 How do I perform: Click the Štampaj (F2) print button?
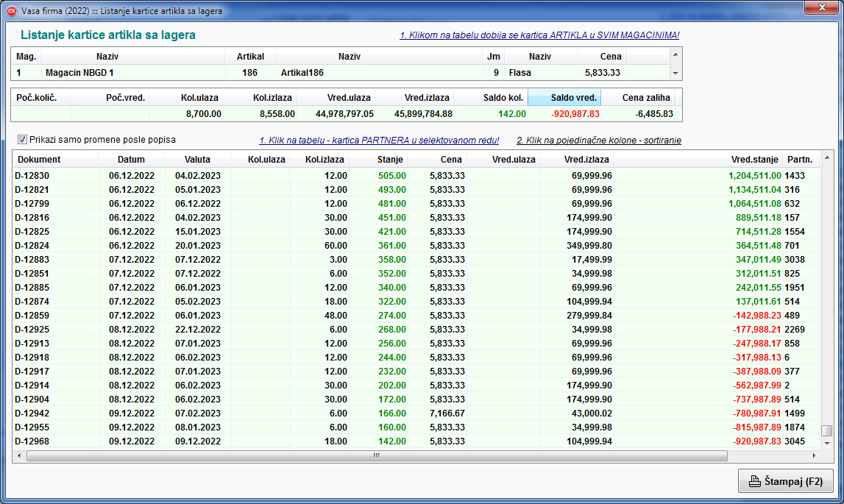pos(786,481)
